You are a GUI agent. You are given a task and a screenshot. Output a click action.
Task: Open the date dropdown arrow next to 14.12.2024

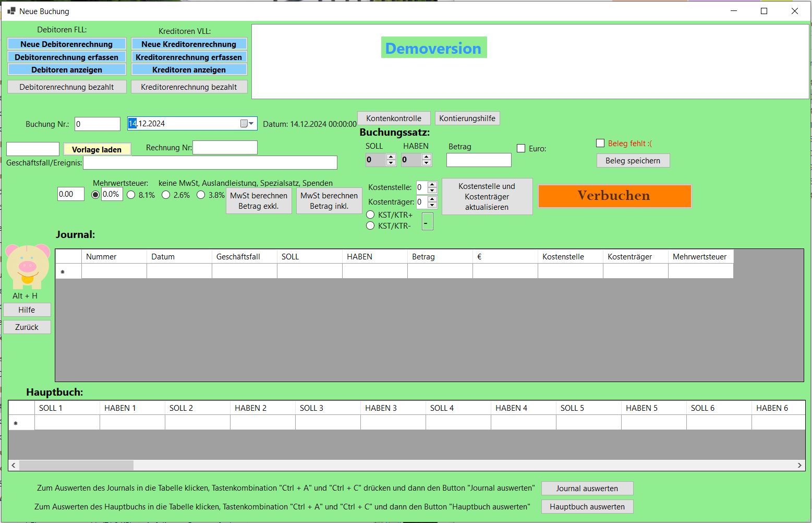tap(251, 124)
